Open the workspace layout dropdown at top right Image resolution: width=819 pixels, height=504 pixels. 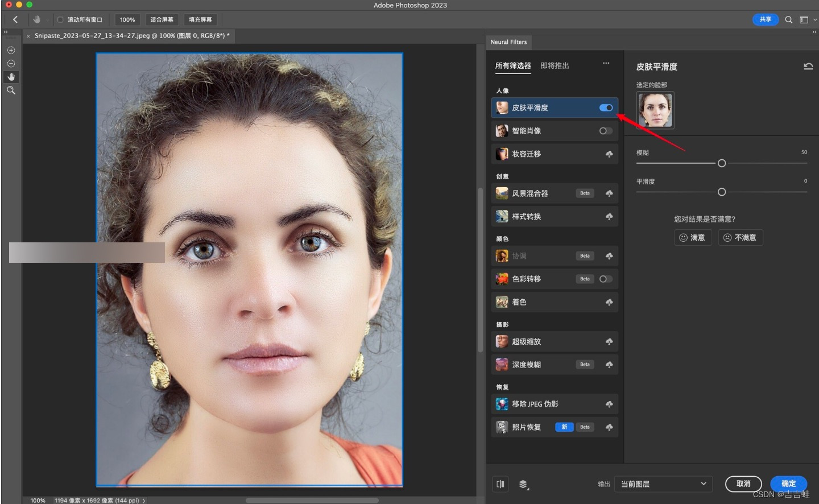pos(807,20)
